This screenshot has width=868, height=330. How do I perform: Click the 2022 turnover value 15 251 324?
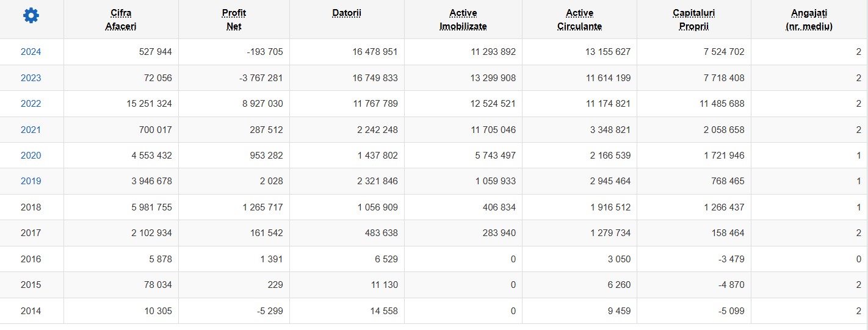click(148, 104)
